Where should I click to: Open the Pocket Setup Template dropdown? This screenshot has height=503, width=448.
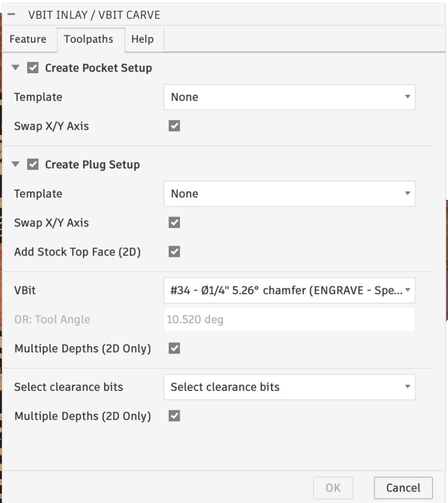tap(290, 97)
